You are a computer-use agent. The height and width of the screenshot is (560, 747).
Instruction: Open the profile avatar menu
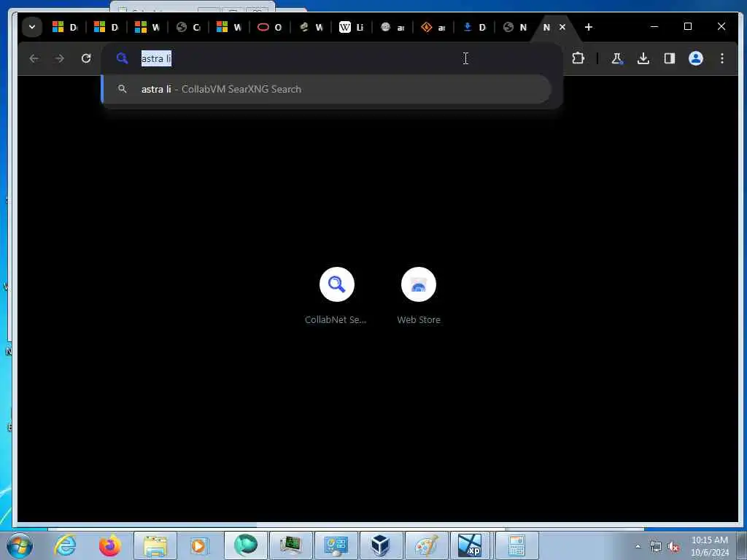coord(695,58)
